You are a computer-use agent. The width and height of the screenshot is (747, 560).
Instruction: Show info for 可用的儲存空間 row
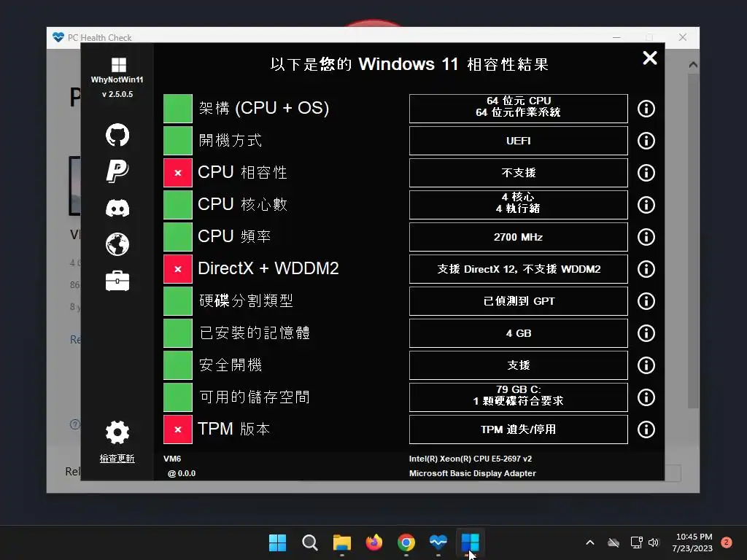point(646,397)
